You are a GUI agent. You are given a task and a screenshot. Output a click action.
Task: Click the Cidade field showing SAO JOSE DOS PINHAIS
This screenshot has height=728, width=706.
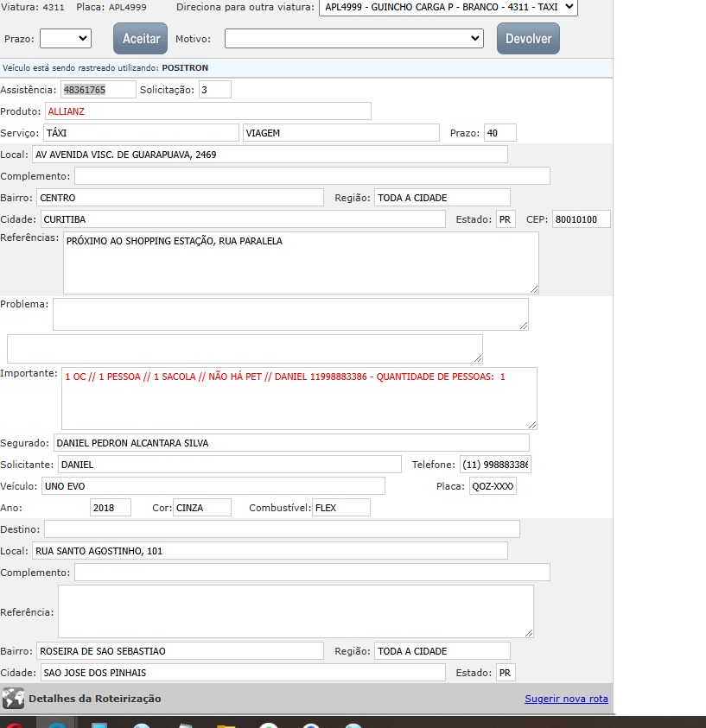243,673
